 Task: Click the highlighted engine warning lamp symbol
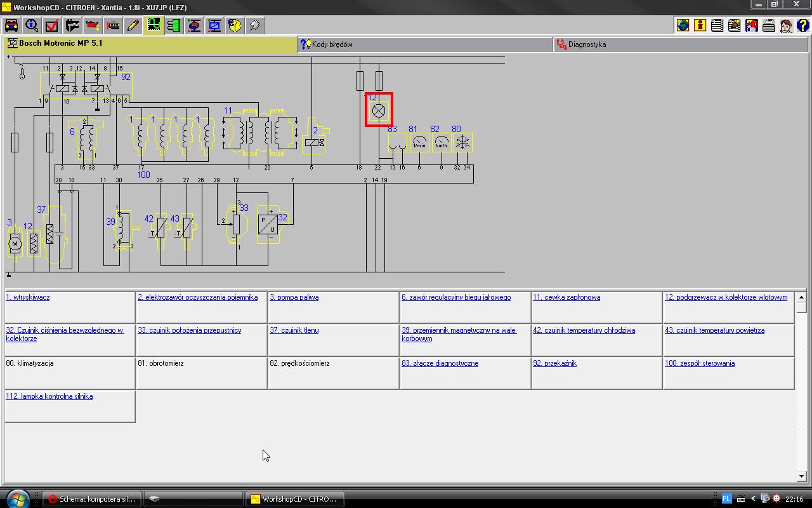379,110
